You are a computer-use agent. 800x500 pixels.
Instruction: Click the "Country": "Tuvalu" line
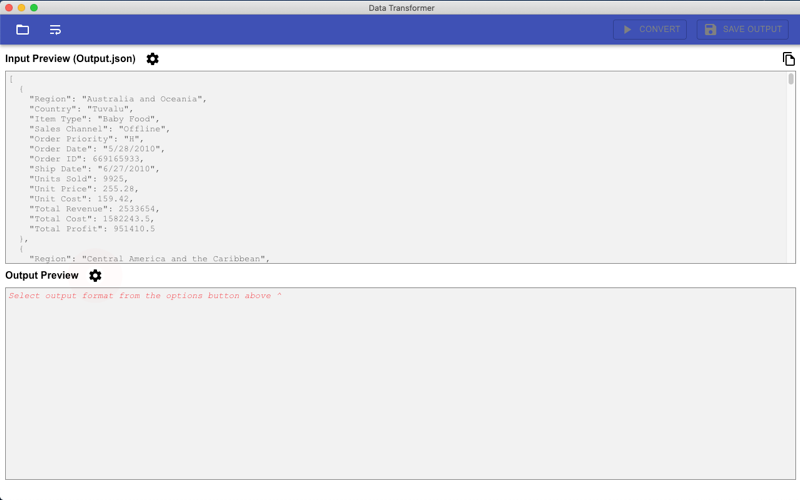point(81,109)
